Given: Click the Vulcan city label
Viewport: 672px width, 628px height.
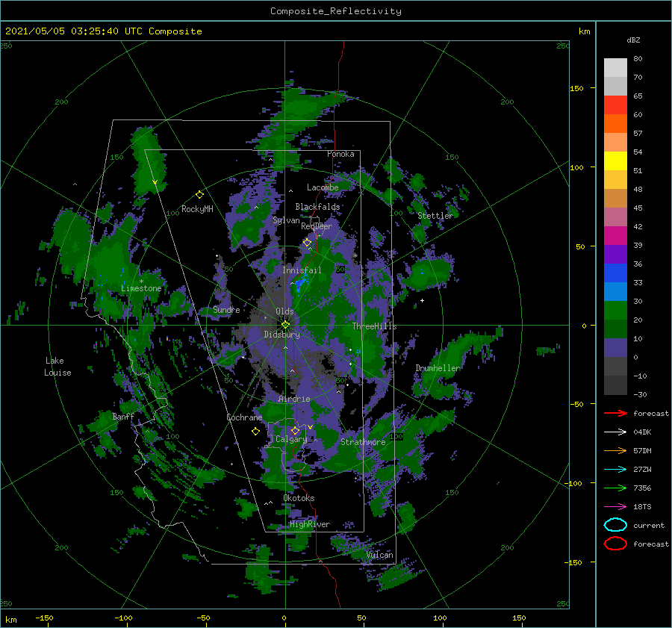Looking at the screenshot, I should tap(380, 555).
